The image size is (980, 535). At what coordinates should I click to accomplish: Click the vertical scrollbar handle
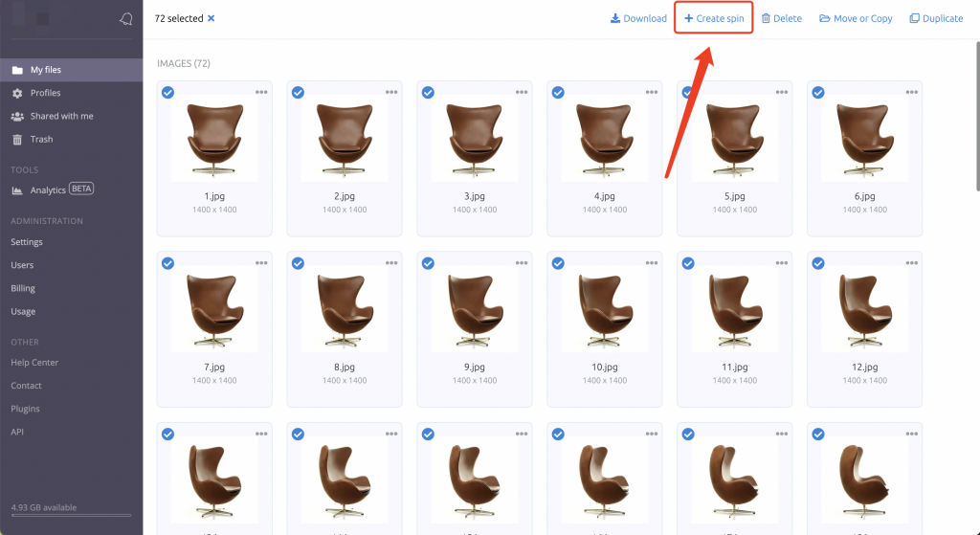(977, 116)
